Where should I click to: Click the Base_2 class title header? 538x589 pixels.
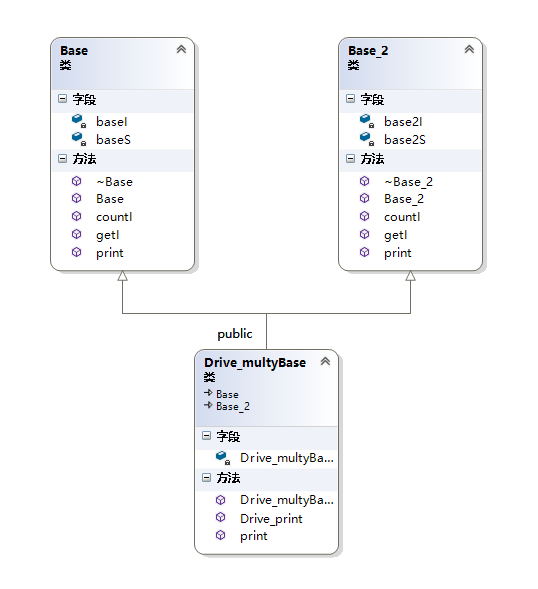point(368,50)
